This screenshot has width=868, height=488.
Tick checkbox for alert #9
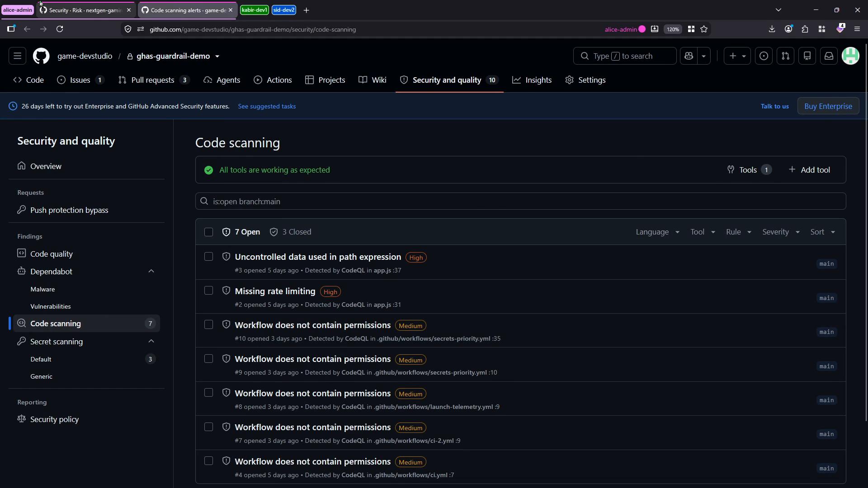point(208,359)
